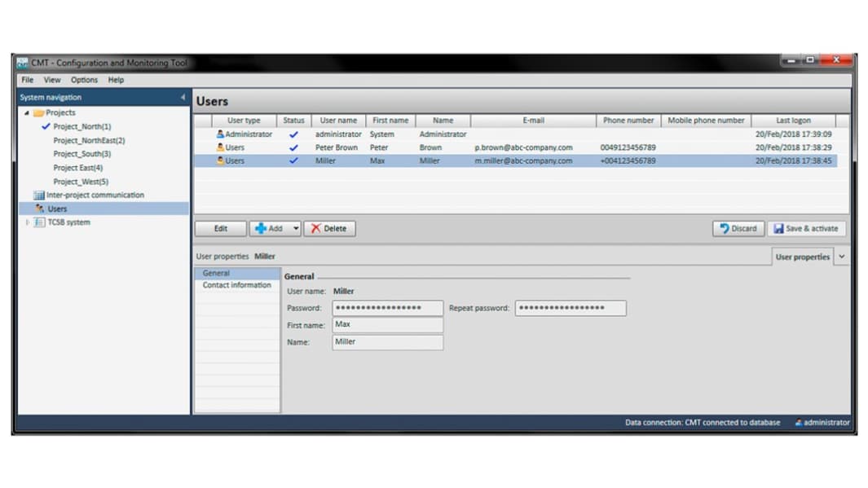The width and height of the screenshot is (868, 488).
Task: Click p.brown@abc-company.com email cell
Action: tap(524, 147)
